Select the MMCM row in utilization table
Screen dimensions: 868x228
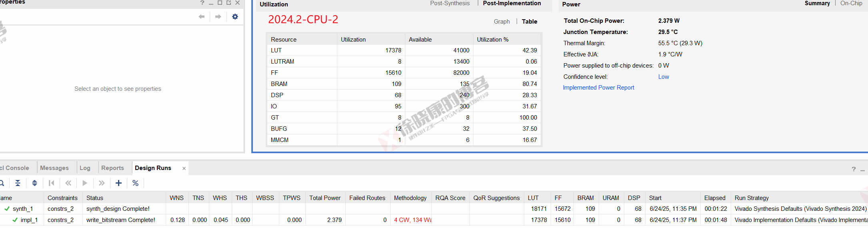point(404,140)
